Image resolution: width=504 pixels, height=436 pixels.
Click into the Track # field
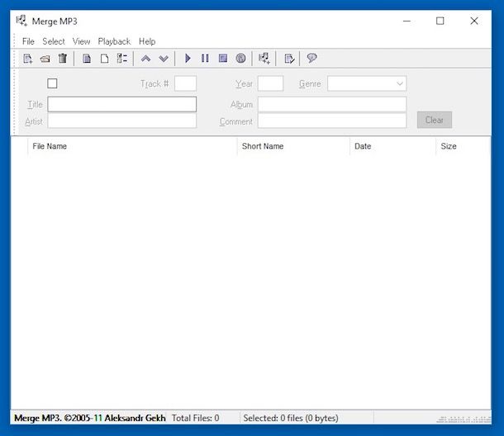coord(185,83)
